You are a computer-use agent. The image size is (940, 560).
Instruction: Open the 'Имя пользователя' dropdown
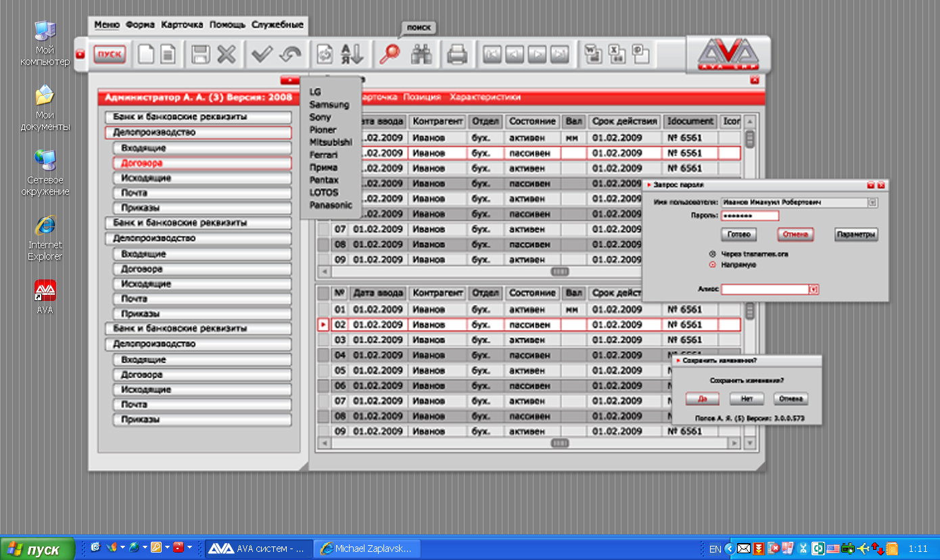[872, 202]
